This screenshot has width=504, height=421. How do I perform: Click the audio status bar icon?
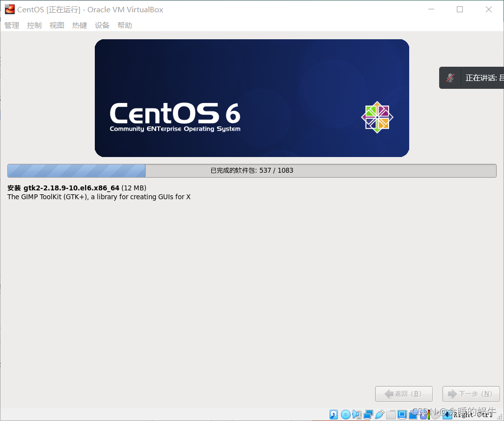pos(357,415)
